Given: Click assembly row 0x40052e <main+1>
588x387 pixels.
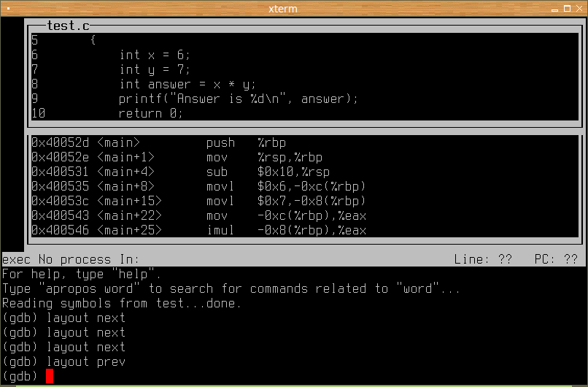Looking at the screenshot, I should pos(305,157).
